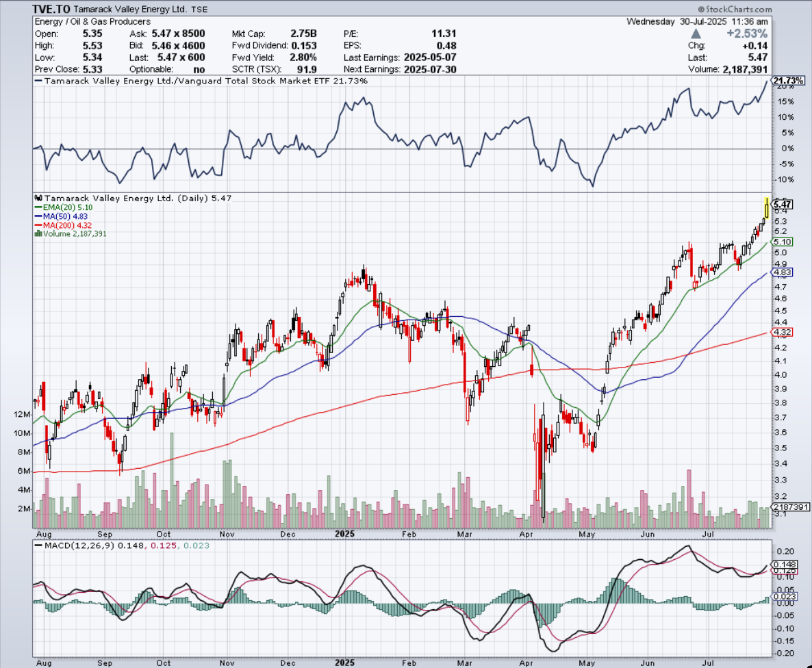Click the candlestick icon in the price legend
This screenshot has height=668, width=812.
tap(38, 198)
